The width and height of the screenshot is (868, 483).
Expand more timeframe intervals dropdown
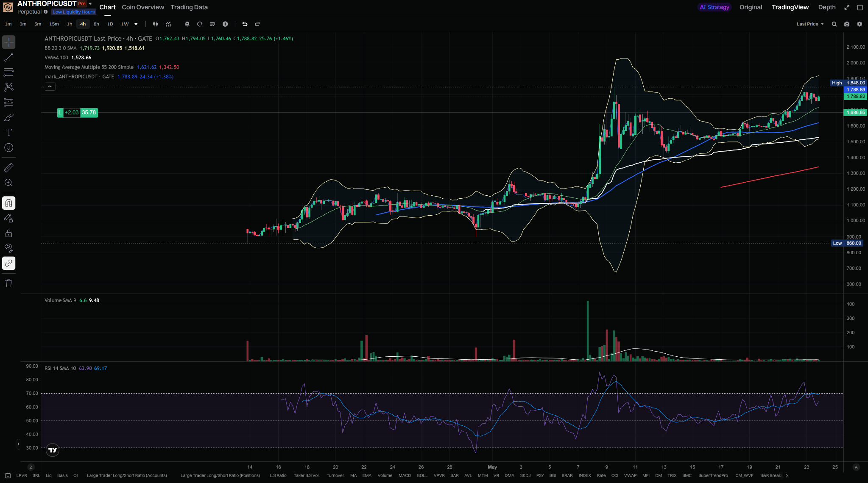coord(136,24)
